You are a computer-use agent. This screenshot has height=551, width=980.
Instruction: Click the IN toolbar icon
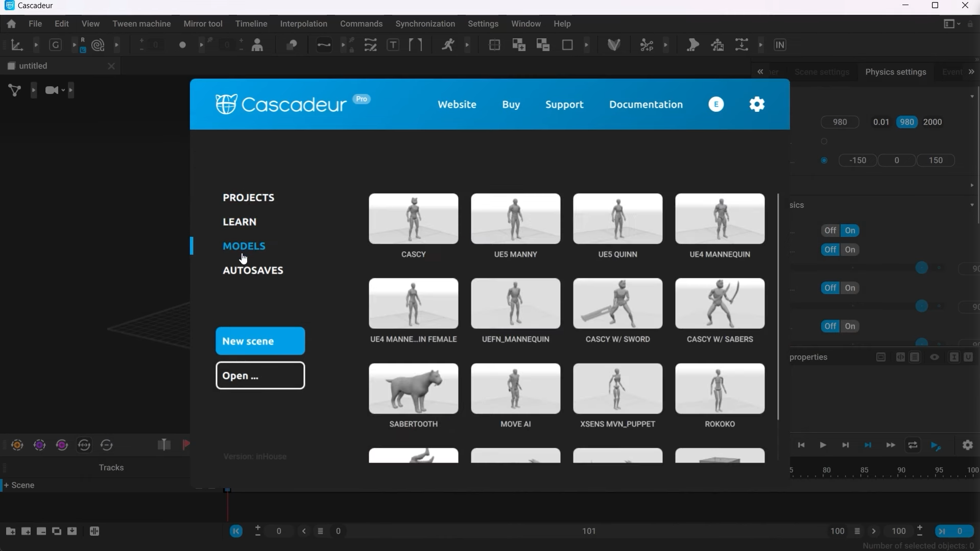[780, 45]
